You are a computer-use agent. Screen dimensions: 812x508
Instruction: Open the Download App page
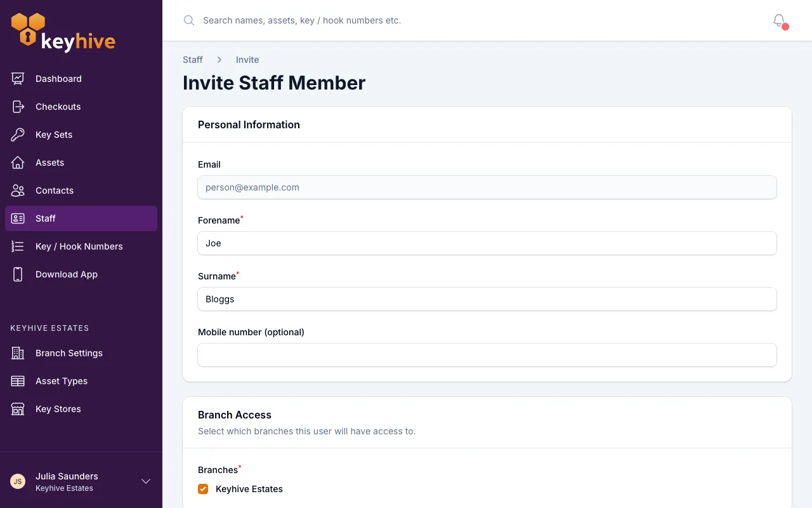[81, 274]
